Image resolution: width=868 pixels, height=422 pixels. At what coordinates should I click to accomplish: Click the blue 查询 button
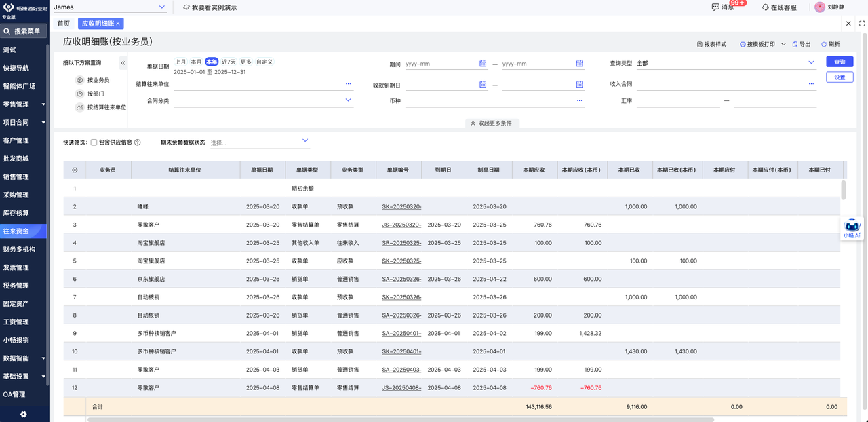click(840, 62)
